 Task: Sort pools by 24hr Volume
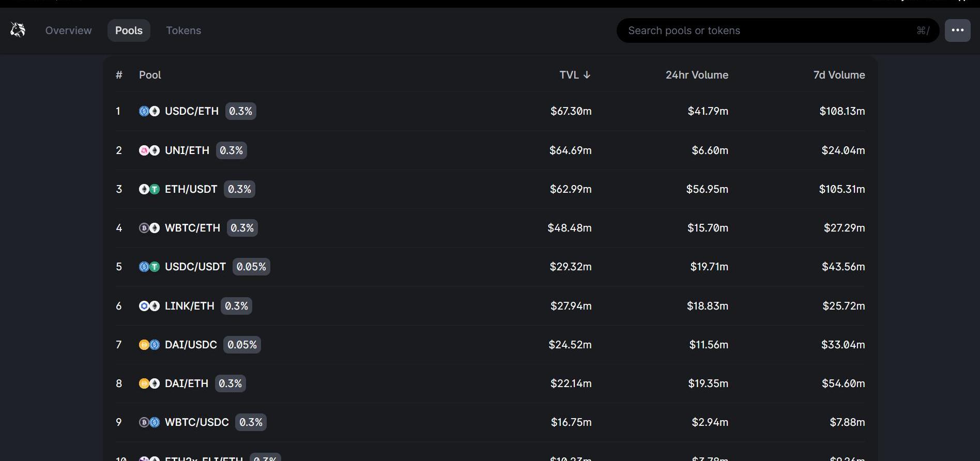coord(696,75)
